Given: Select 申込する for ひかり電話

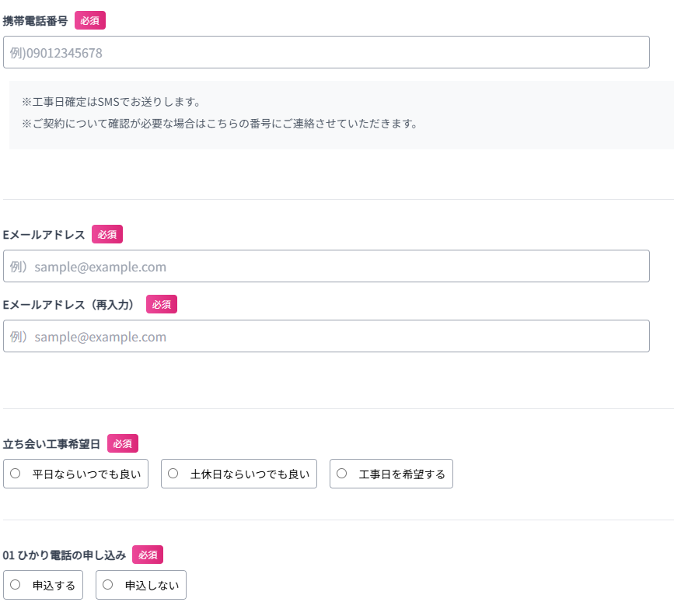Looking at the screenshot, I should [x=43, y=585].
